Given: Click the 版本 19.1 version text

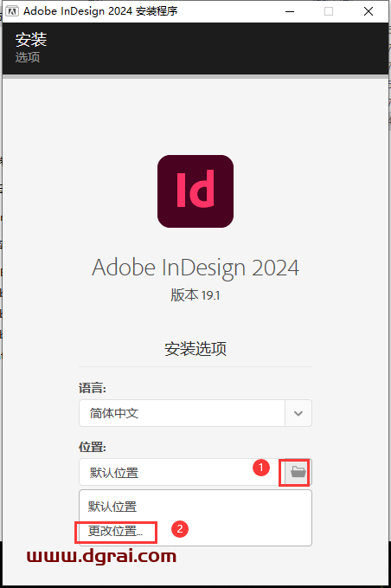Looking at the screenshot, I should [195, 295].
